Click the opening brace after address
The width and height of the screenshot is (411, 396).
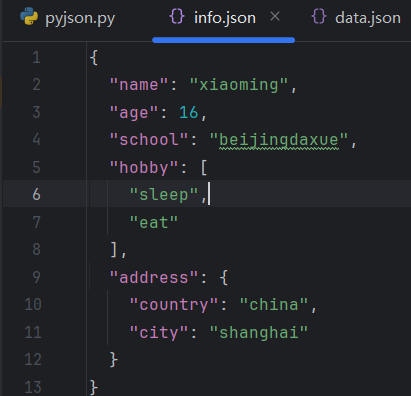(224, 277)
